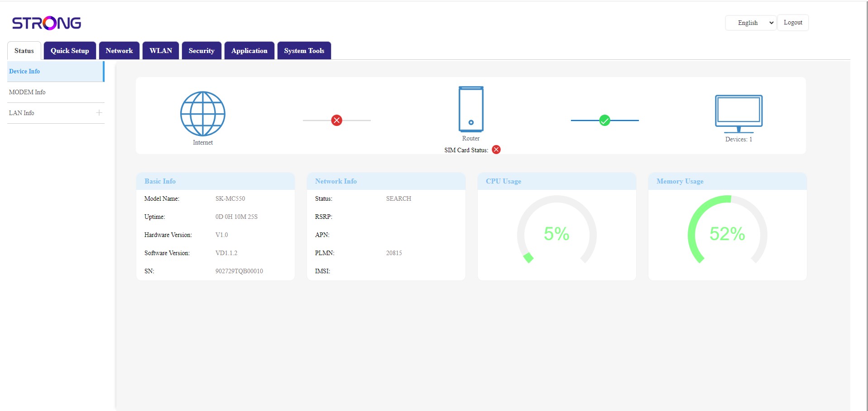
Task: Switch to the Status tab
Action: [24, 51]
